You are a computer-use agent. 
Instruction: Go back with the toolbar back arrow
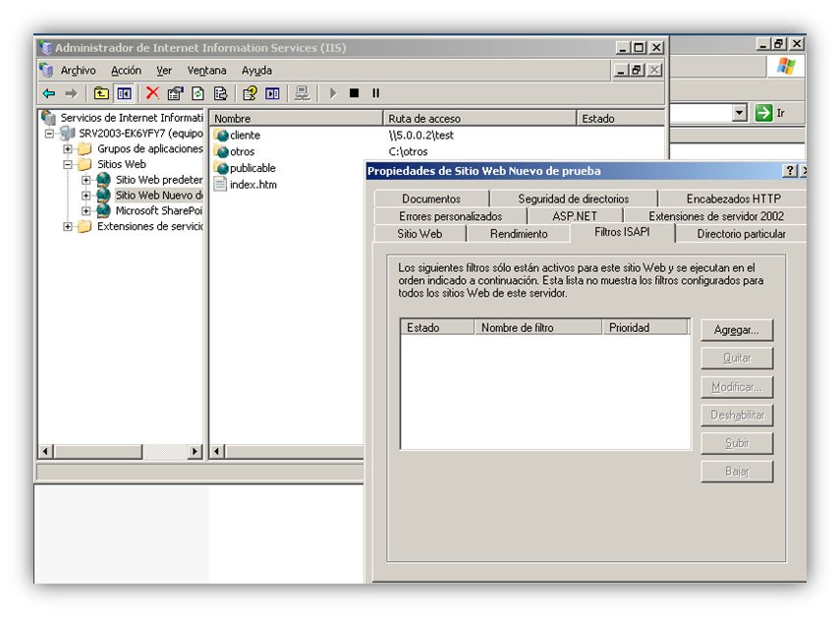click(x=49, y=93)
